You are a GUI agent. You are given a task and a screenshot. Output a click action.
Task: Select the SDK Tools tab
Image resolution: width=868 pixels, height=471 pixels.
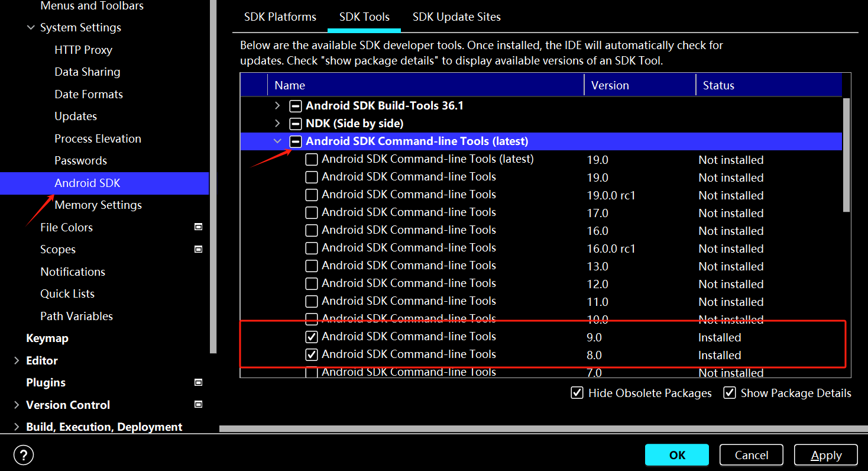[x=364, y=17]
